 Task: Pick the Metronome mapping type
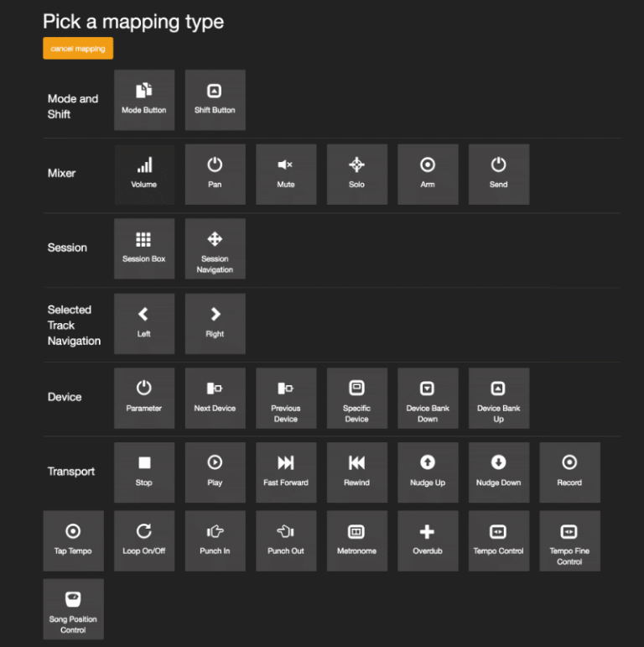(356, 540)
